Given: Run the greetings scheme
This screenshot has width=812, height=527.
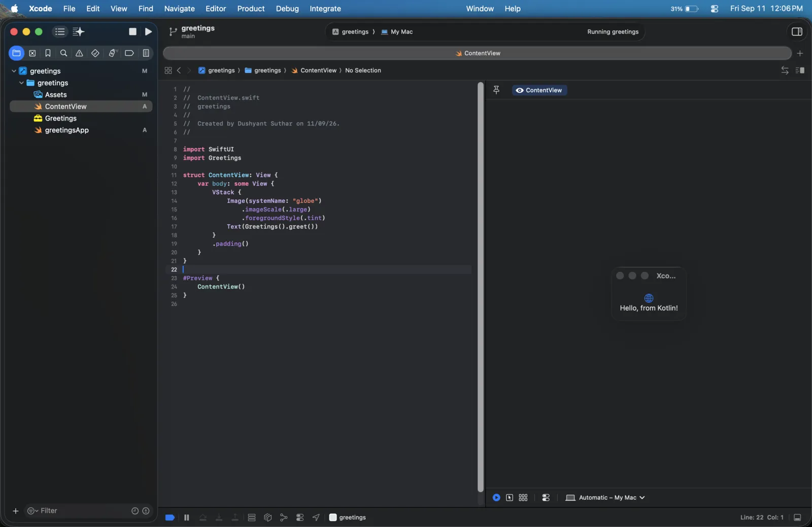Looking at the screenshot, I should tap(148, 32).
